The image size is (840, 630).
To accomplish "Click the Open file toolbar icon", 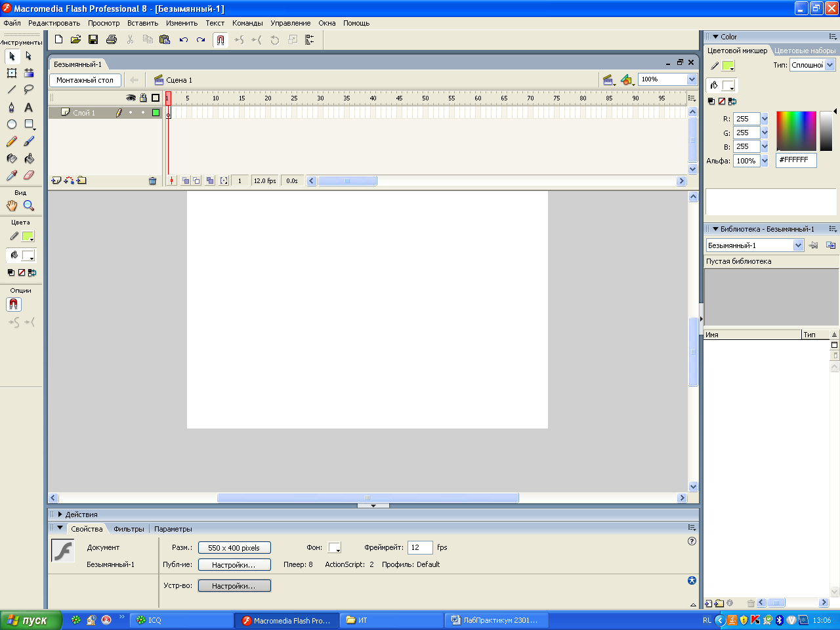I will point(75,39).
